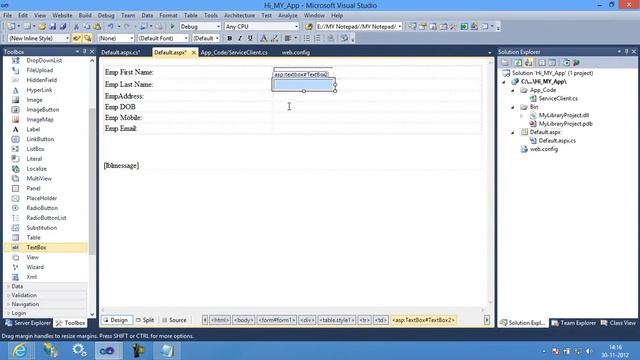640x360 pixels.
Task: Toggle Bold formatting button
Action: pos(229,38)
